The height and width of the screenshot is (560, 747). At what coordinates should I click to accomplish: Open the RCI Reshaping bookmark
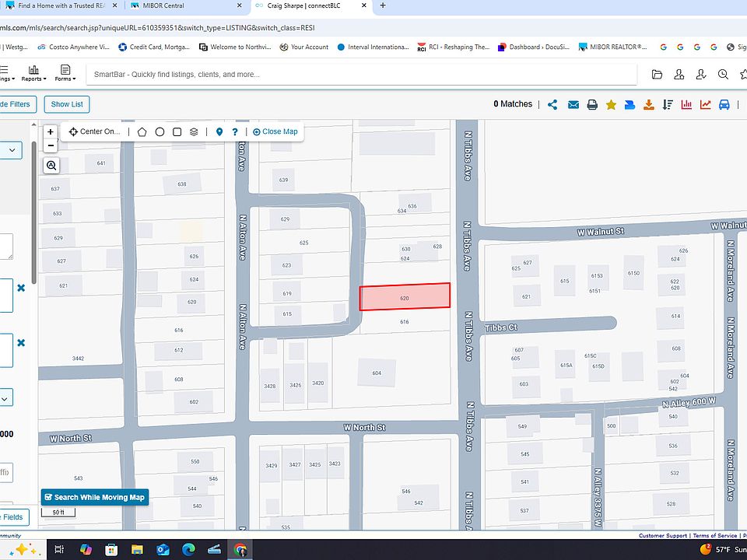pos(454,47)
